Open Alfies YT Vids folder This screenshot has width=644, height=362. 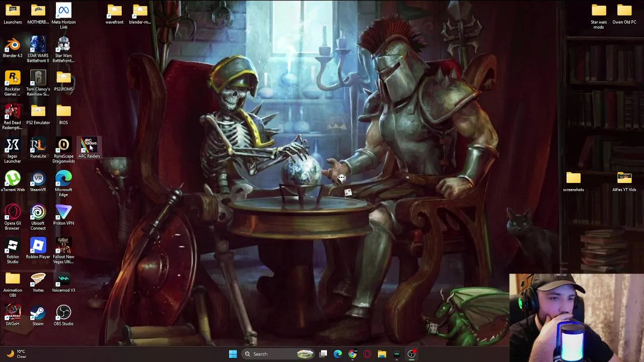pyautogui.click(x=624, y=182)
